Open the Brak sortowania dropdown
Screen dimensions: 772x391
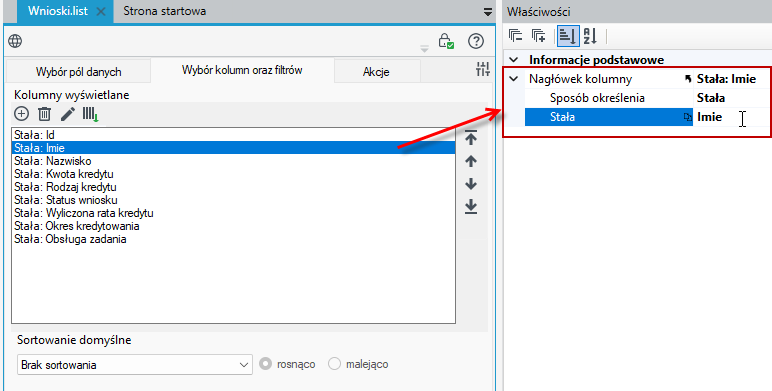point(135,365)
